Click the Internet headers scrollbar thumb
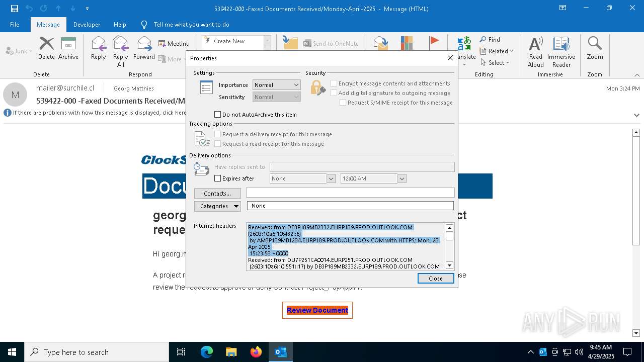644x362 pixels. 449,236
